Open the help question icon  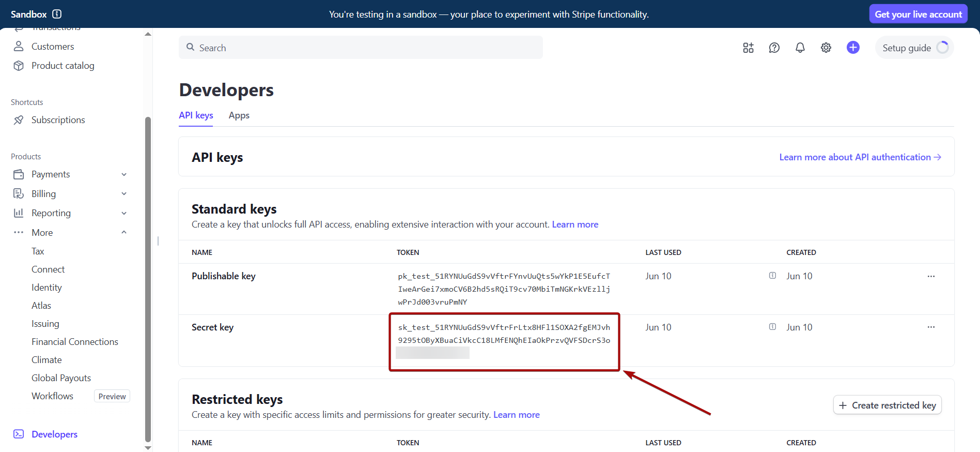pyautogui.click(x=774, y=48)
